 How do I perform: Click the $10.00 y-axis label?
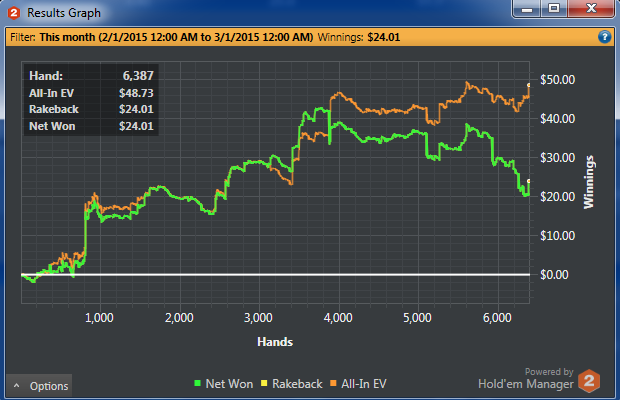[x=558, y=236]
